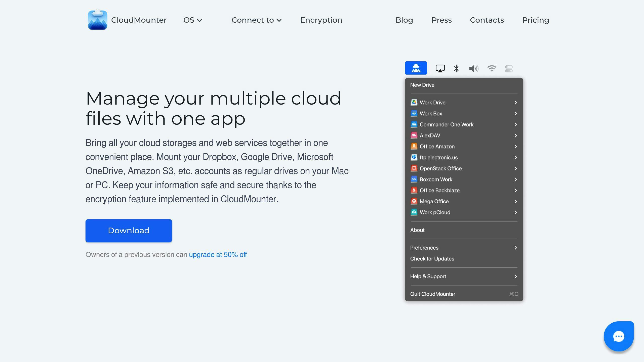
Task: Expand the Work Box submenu arrow
Action: pos(515,114)
